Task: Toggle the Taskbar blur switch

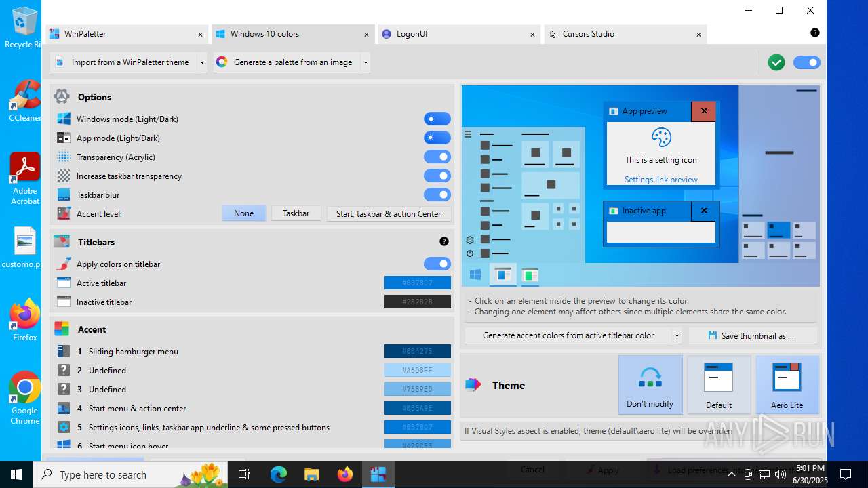Action: 437,195
